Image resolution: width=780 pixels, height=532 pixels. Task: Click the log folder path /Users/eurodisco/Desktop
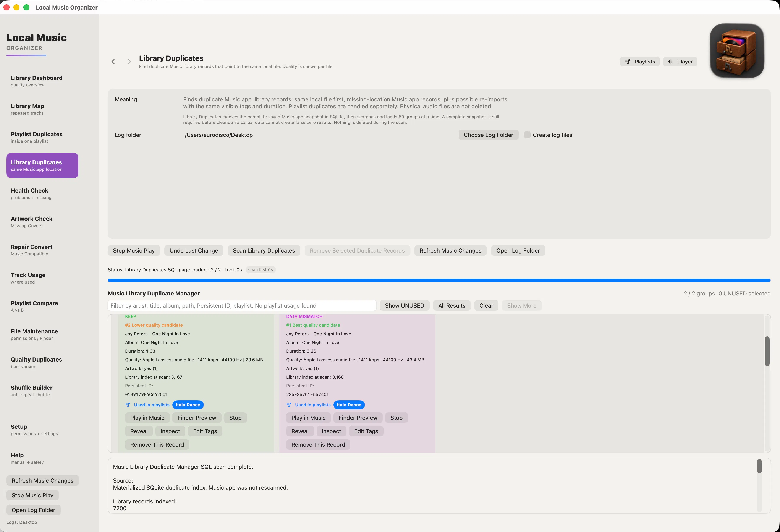(x=219, y=135)
